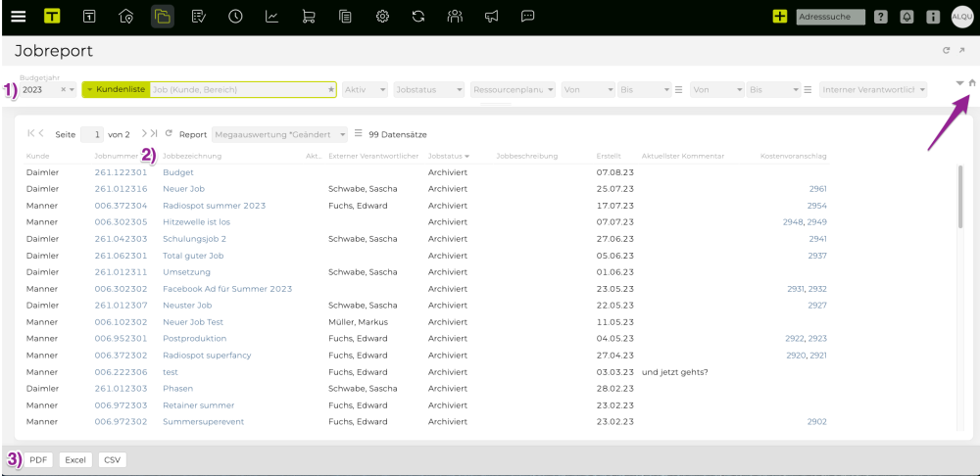Open the first Bis date dropdown
This screenshot has height=476, width=980.
645,90
